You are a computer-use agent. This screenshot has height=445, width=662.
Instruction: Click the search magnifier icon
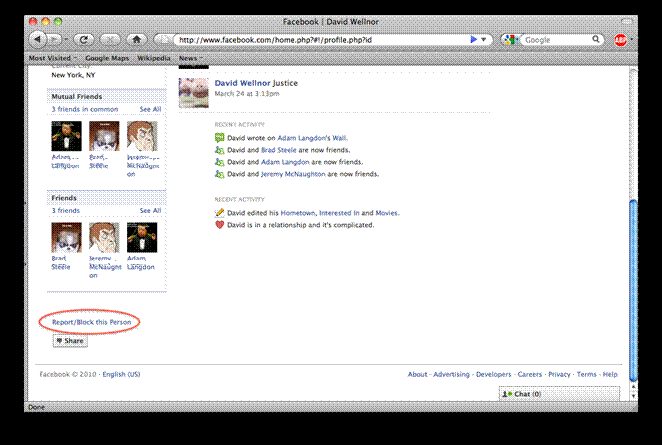595,39
